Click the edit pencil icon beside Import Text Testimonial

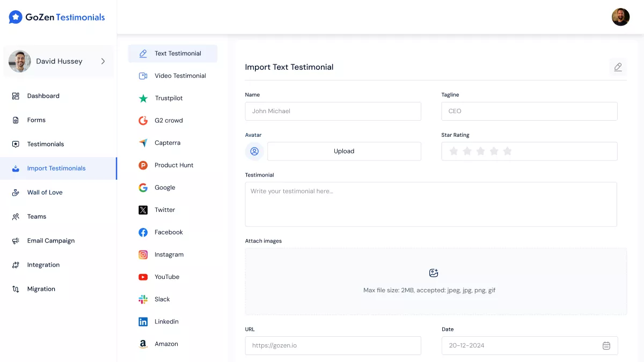point(618,67)
